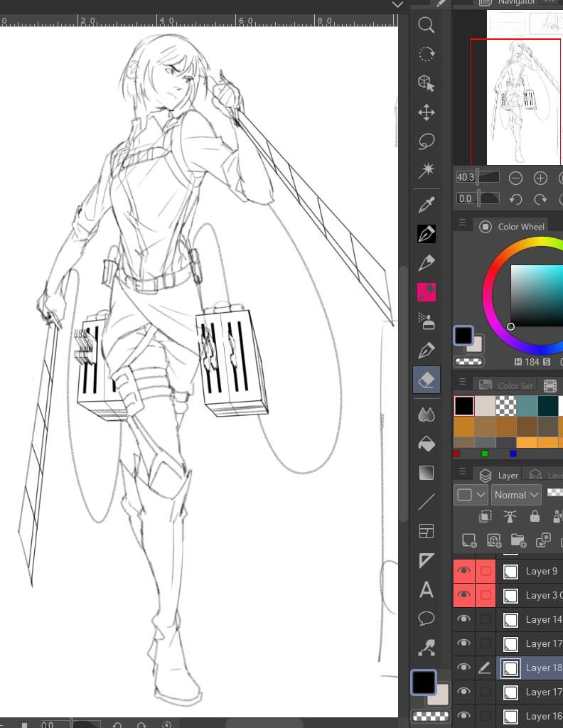Select the Frame border tool
This screenshot has width=563, height=728.
(x=426, y=531)
